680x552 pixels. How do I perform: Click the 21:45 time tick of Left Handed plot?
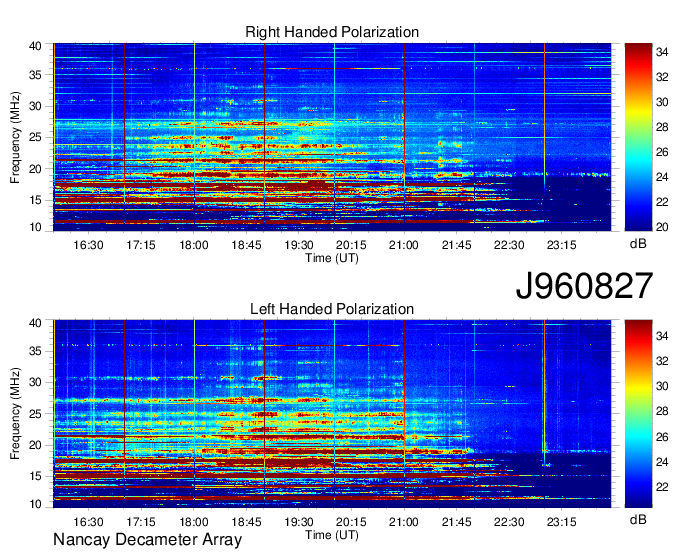pyautogui.click(x=457, y=522)
